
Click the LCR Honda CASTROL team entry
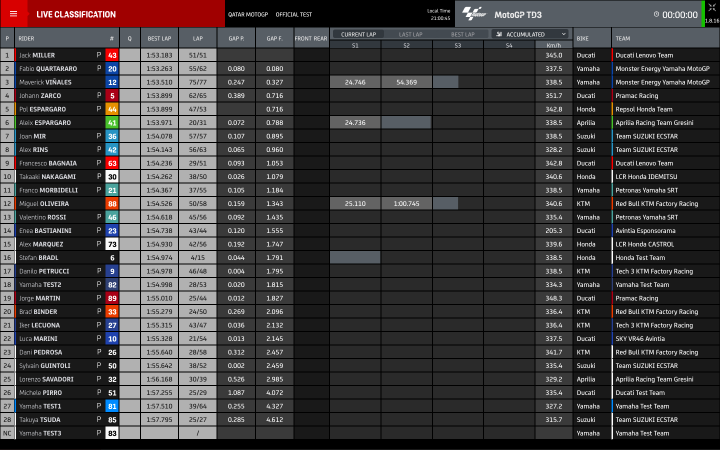[645, 244]
